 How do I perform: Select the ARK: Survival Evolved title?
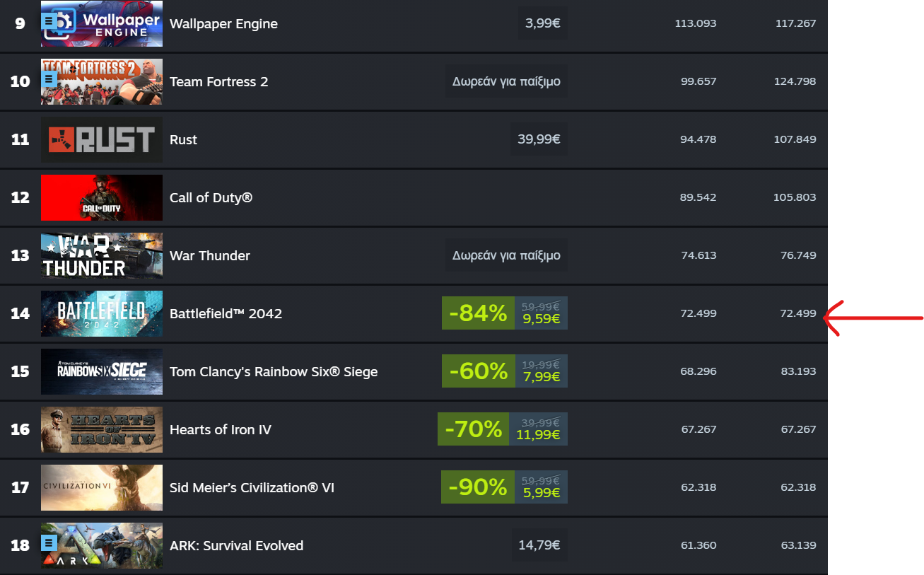click(237, 546)
